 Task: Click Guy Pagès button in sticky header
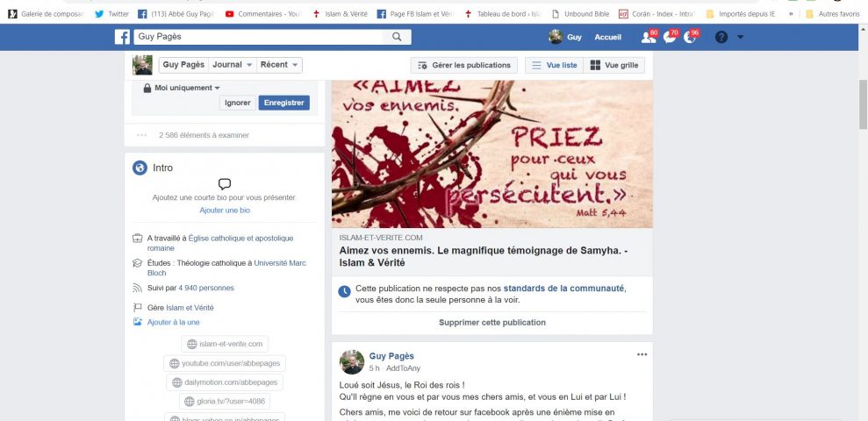tap(183, 65)
